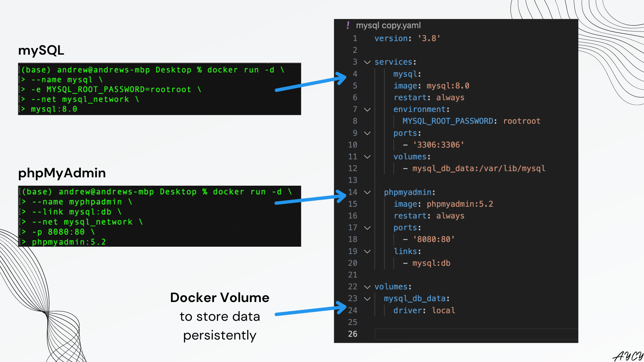Click line number 21 in the gutter
Viewport: 644px width, 362px height.
pos(353,275)
